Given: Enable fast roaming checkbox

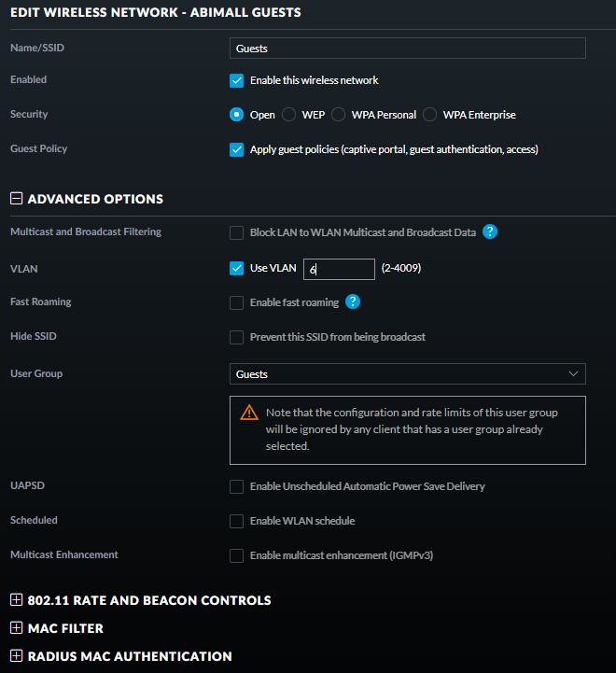Looking at the screenshot, I should click(236, 302).
